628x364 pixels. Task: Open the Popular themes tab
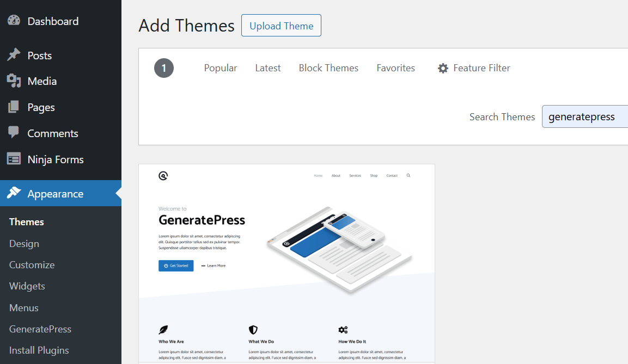(221, 68)
